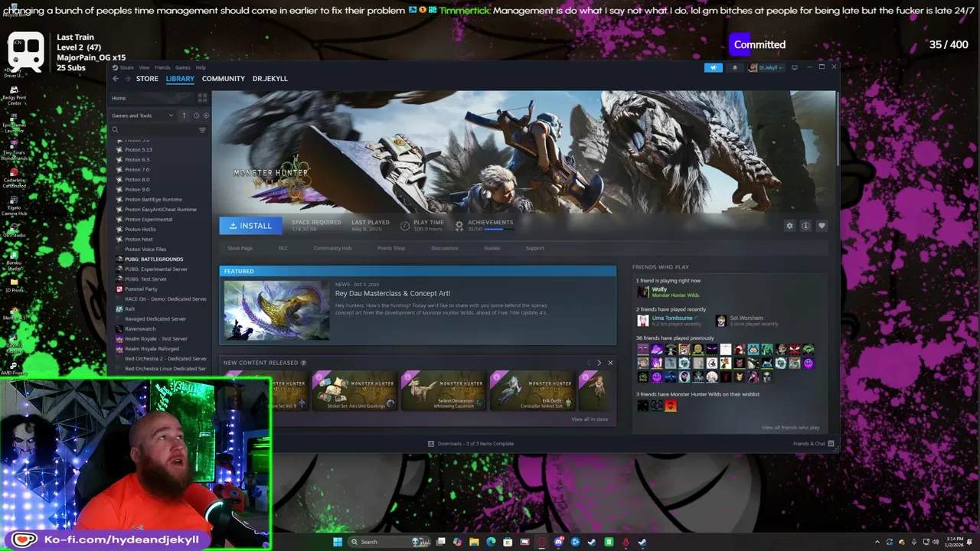Open Monster Hunter Wilds manage gear icon
Image resolution: width=980 pixels, height=551 pixels.
789,226
